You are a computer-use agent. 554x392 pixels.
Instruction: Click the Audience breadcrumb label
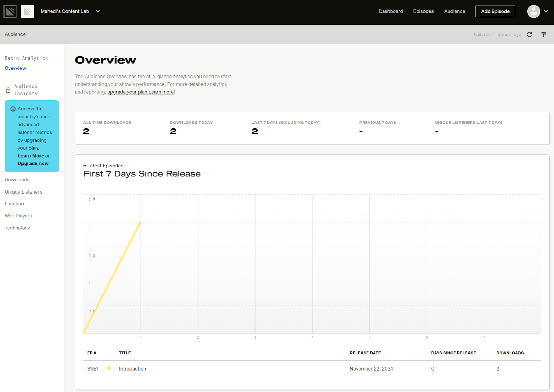click(x=15, y=34)
